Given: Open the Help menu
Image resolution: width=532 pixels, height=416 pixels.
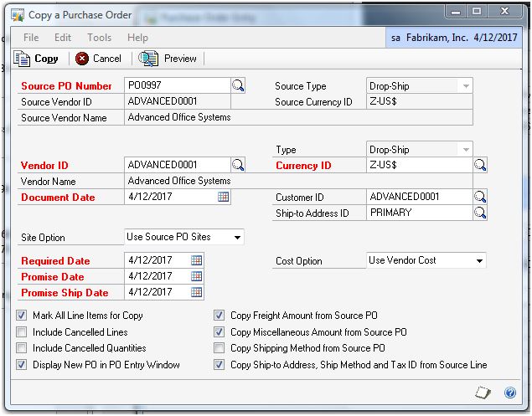Looking at the screenshot, I should (137, 38).
